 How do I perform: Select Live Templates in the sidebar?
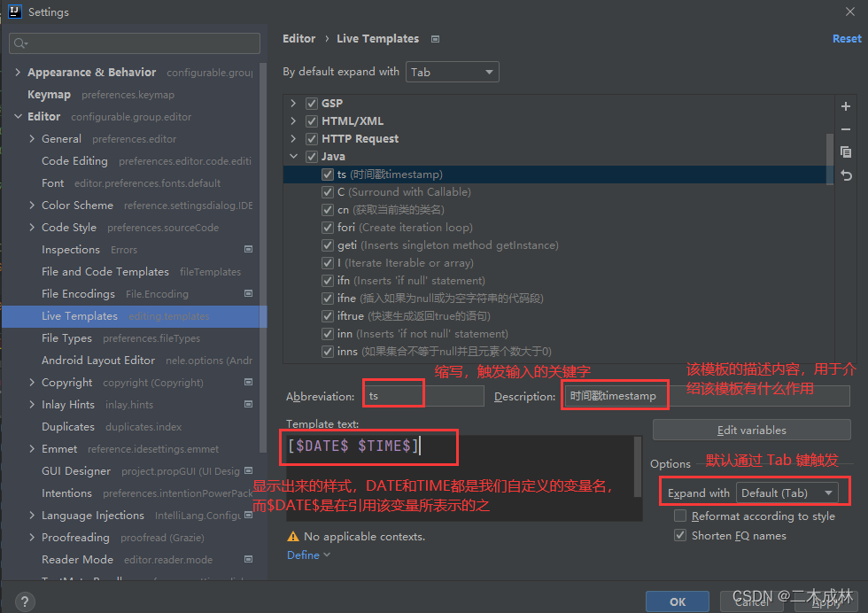[x=135, y=316]
